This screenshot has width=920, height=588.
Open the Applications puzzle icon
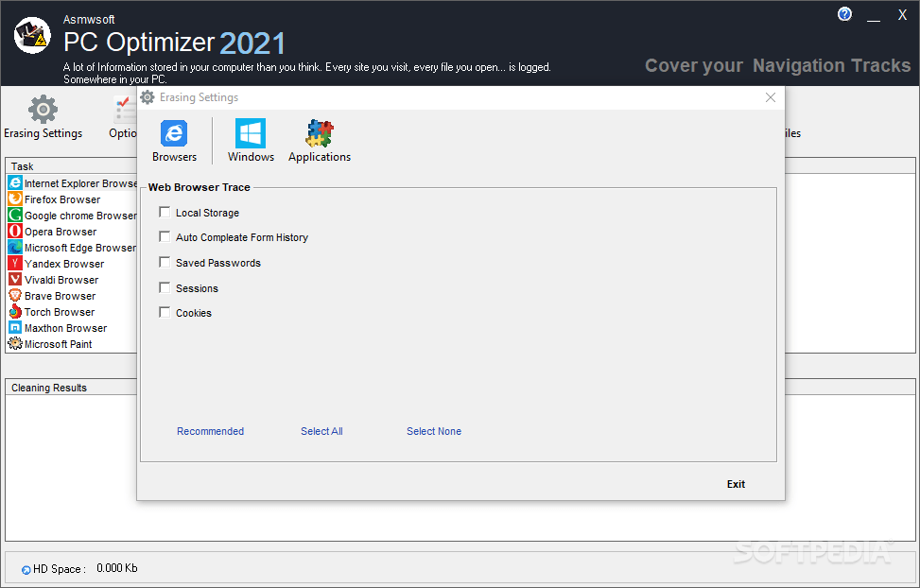[320, 133]
